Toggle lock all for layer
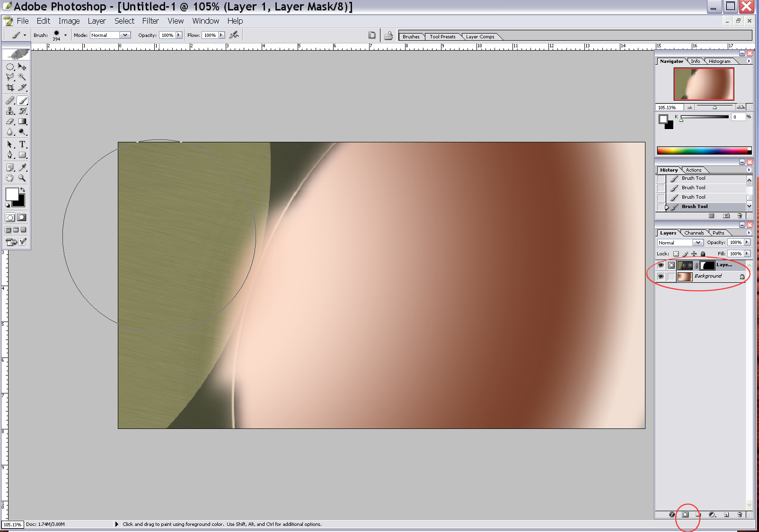 click(703, 254)
